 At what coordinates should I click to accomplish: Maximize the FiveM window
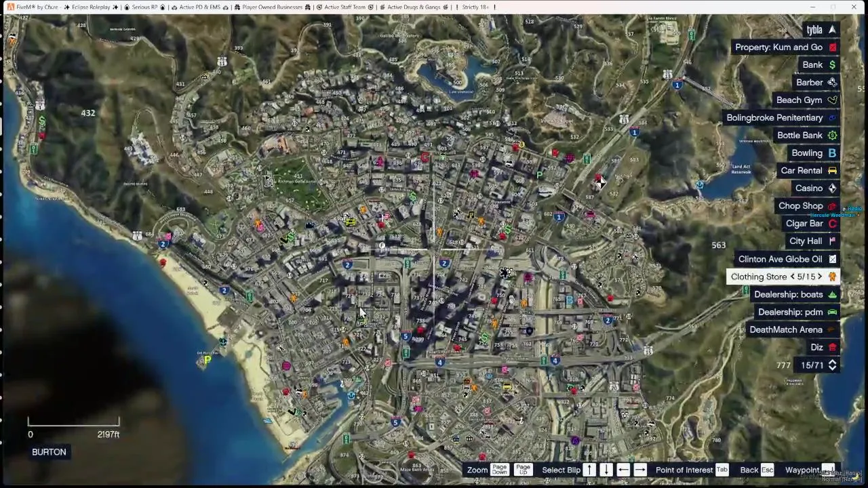coord(833,7)
